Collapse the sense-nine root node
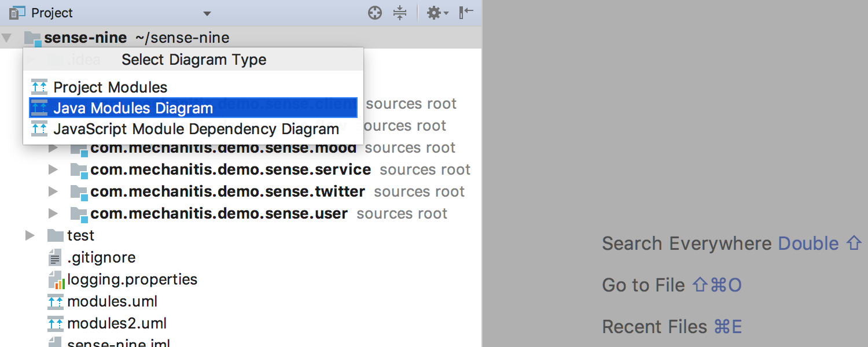The image size is (868, 347). [x=6, y=38]
